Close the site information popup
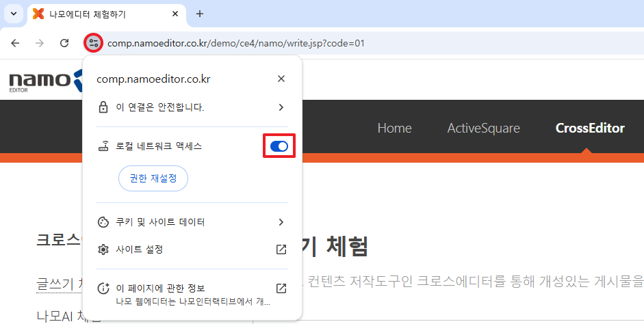644x324 pixels. tap(281, 79)
